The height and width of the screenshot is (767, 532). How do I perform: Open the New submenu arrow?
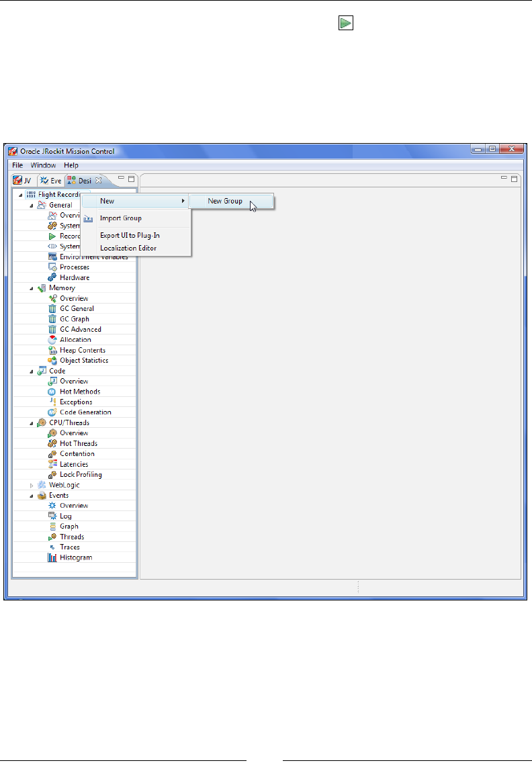pos(183,201)
